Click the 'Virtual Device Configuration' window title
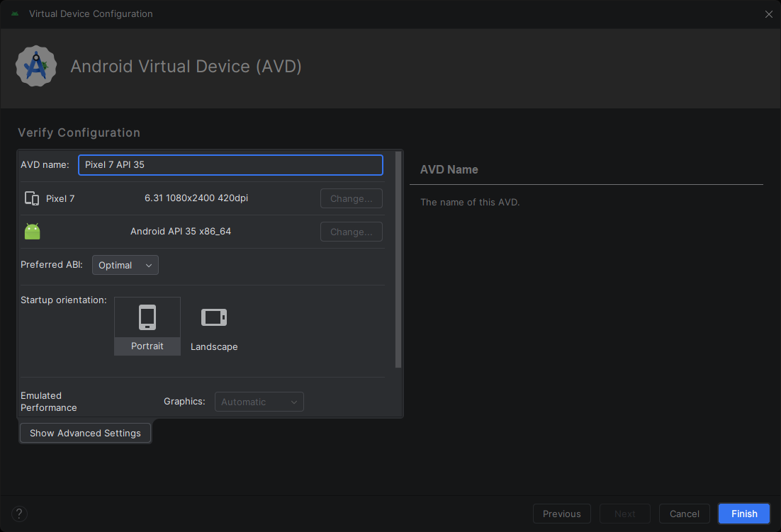781x532 pixels. click(91, 14)
